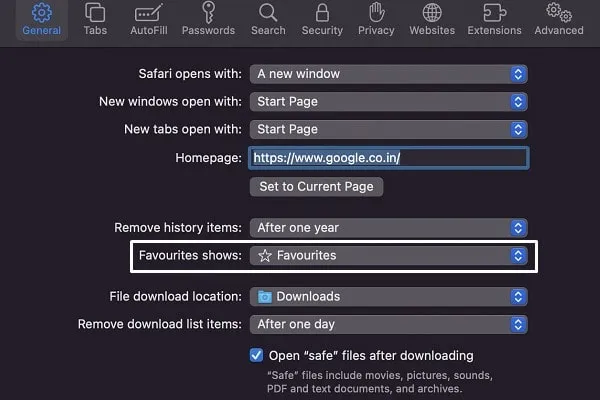Open the General gear icon pane

tap(41, 13)
